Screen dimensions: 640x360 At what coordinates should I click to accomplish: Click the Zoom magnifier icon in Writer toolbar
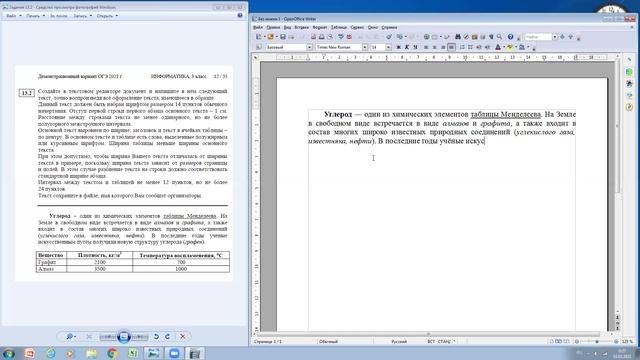click(499, 37)
